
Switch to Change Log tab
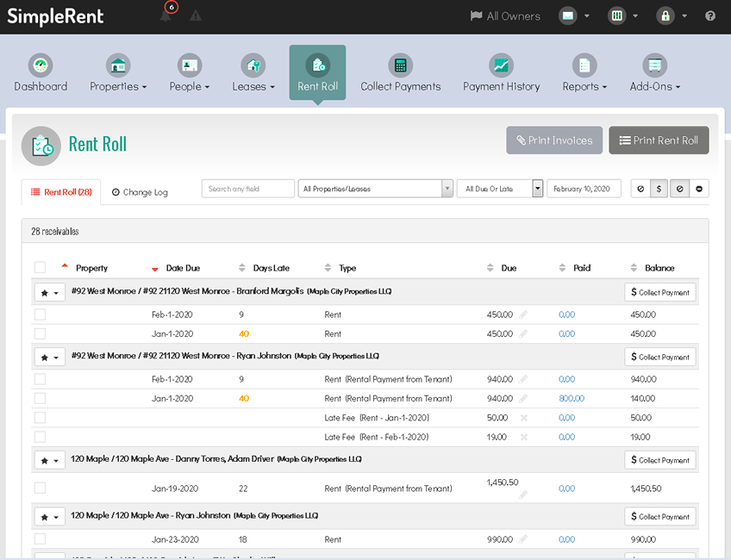coord(140,192)
